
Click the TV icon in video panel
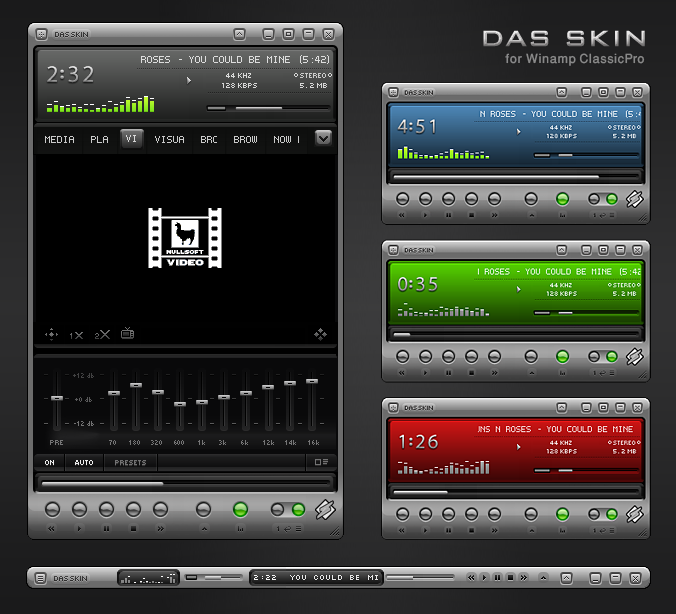point(128,333)
